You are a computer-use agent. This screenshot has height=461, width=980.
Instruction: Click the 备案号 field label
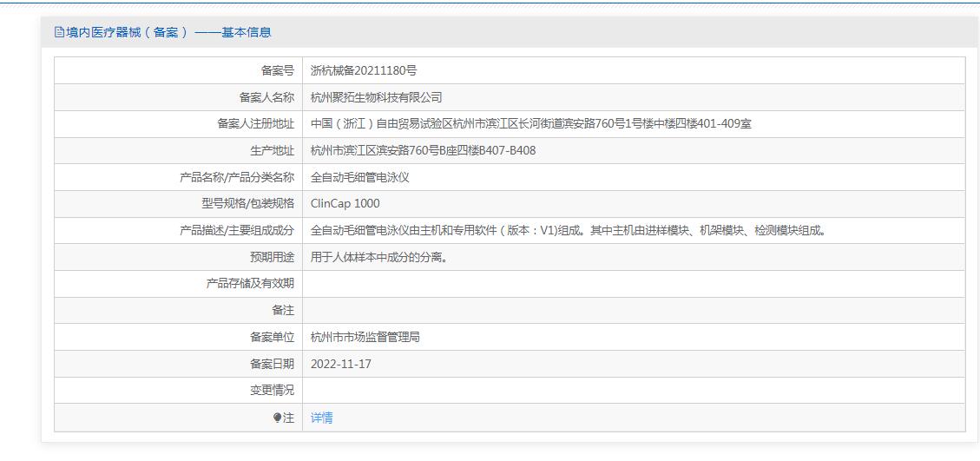coord(277,70)
